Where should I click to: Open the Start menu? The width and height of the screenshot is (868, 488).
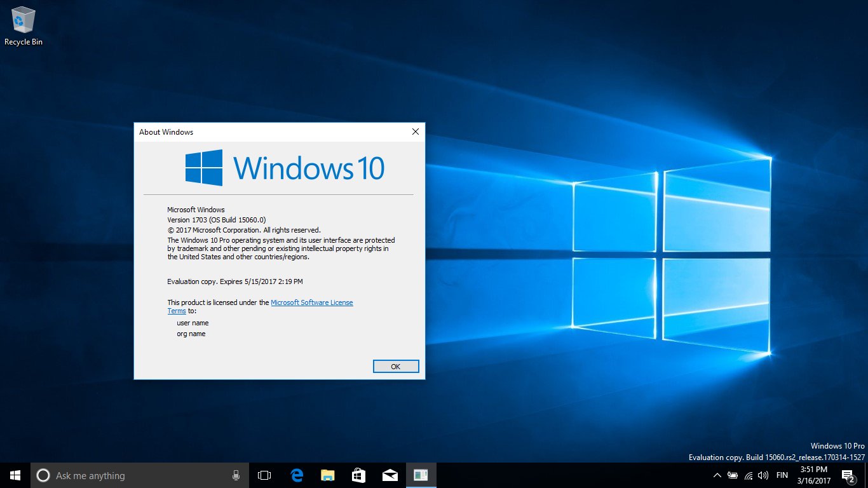(15, 475)
